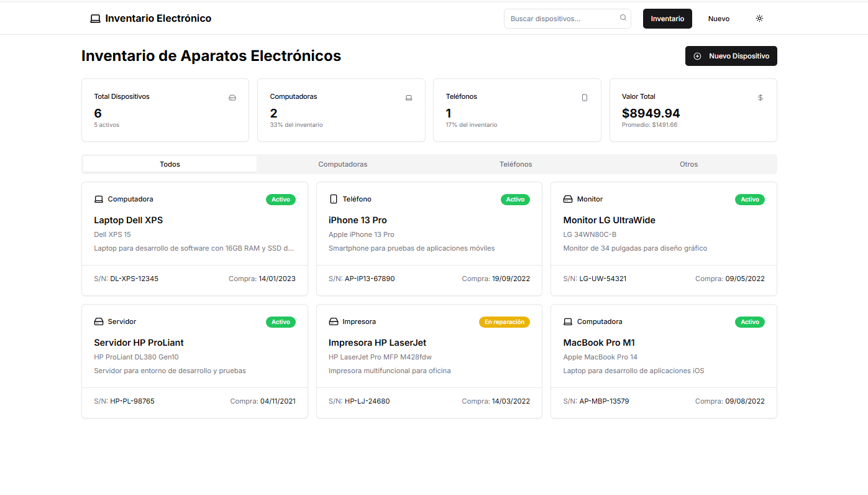Click model text 'Apple MacBook Pro 14'
868x495 pixels.
point(600,357)
